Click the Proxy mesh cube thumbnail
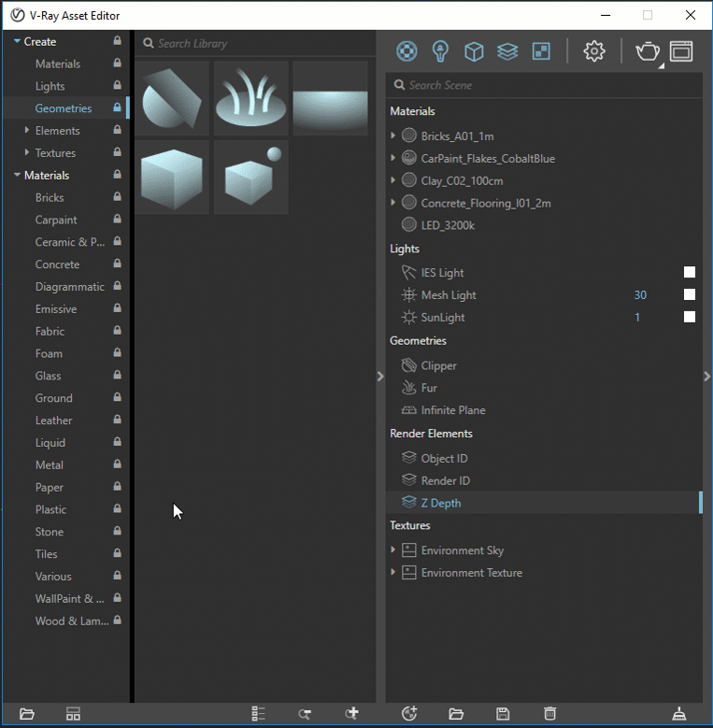The width and height of the screenshot is (713, 728). (x=172, y=178)
